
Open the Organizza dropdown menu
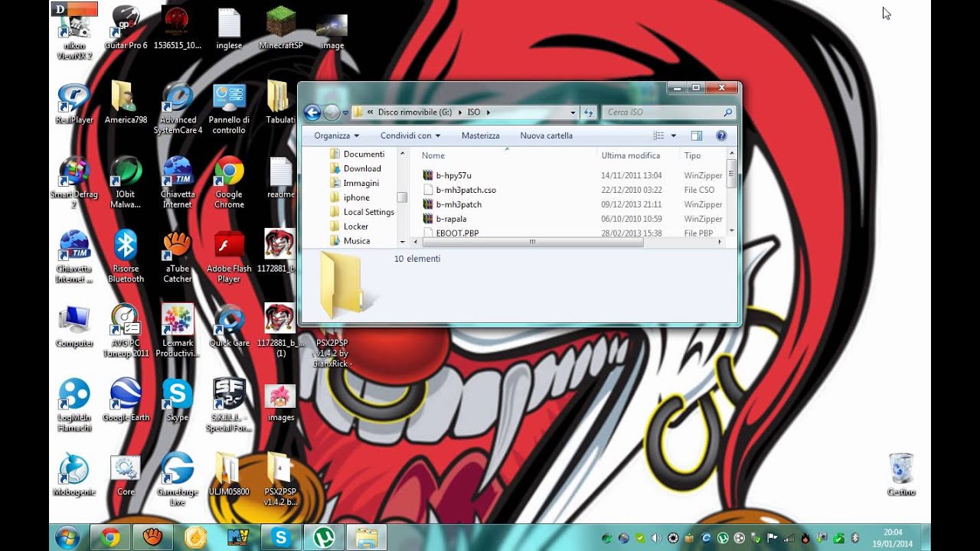coord(337,135)
